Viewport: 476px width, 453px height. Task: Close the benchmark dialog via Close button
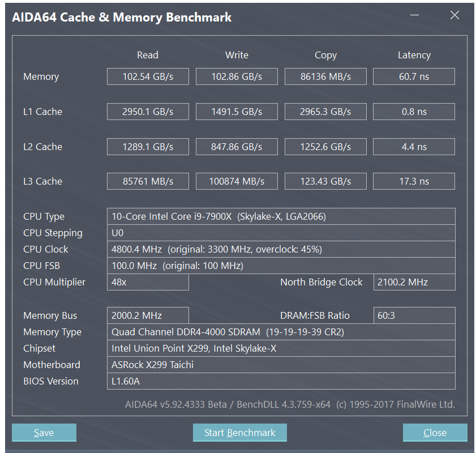coord(435,433)
